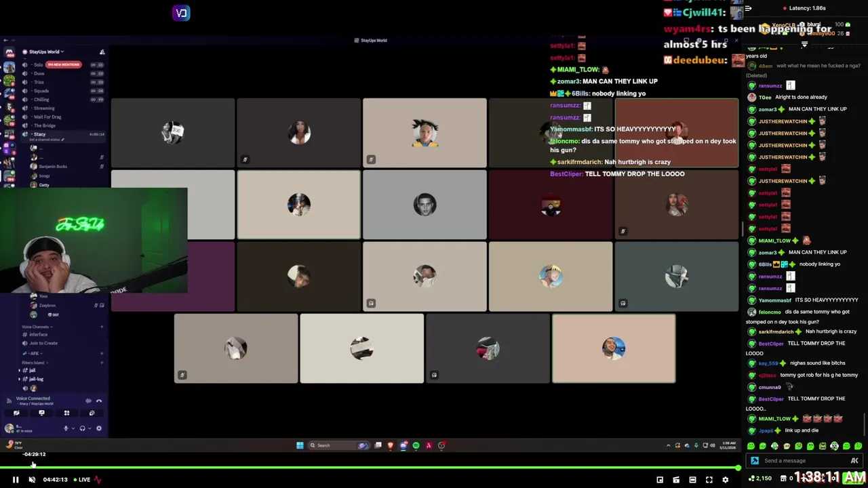The image size is (868, 488).
Task: Open the chat identity icon beside message field
Action: click(755, 461)
